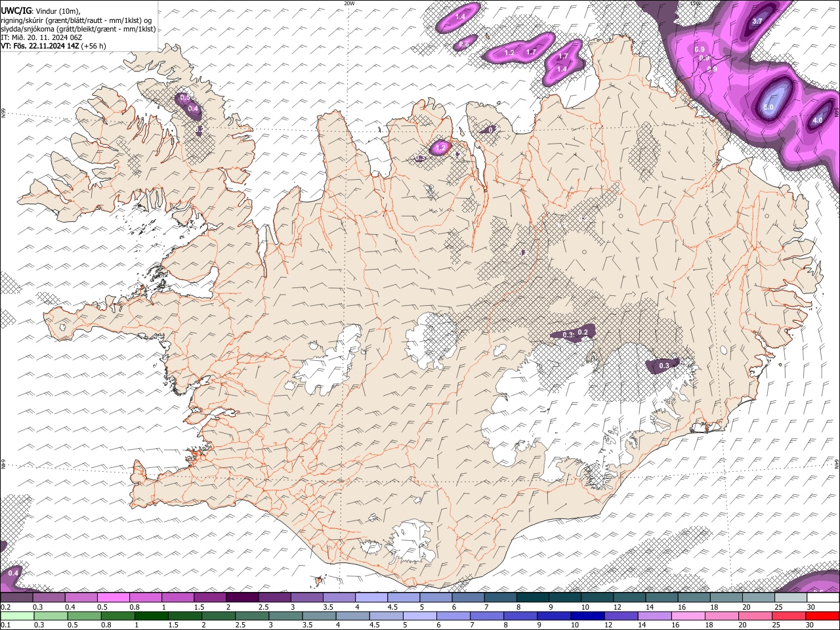The width and height of the screenshot is (840, 630).
Task: Click the '1.2' value in the north Iceland snow patch
Action: tap(441, 148)
